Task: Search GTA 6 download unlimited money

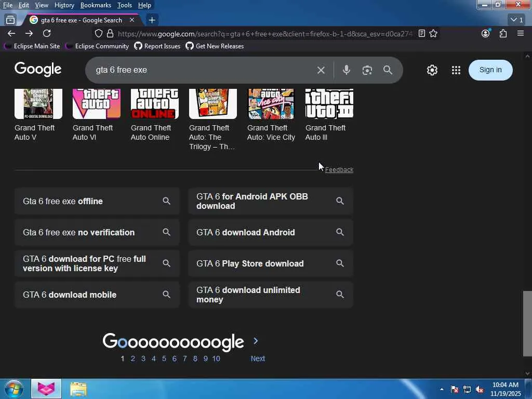Action: (271, 295)
